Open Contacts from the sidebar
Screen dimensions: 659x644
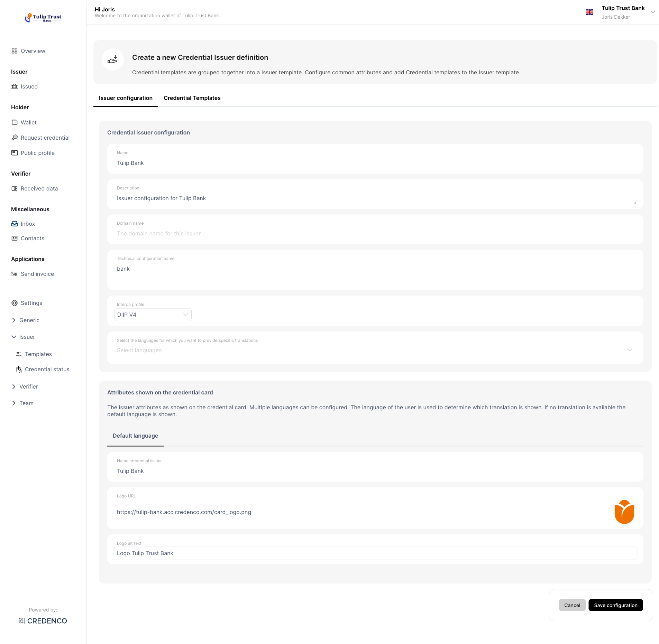(32, 238)
